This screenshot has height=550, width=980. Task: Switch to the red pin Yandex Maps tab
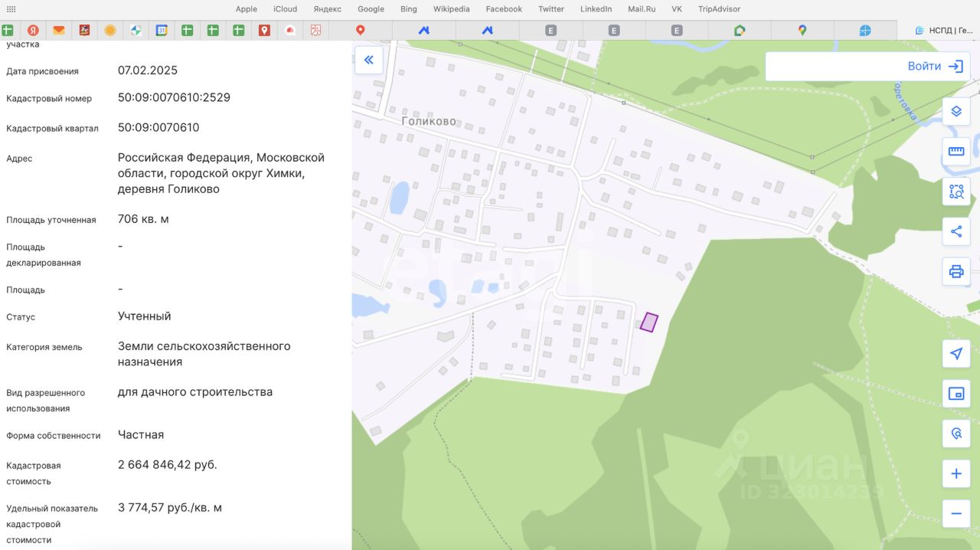[x=360, y=31]
